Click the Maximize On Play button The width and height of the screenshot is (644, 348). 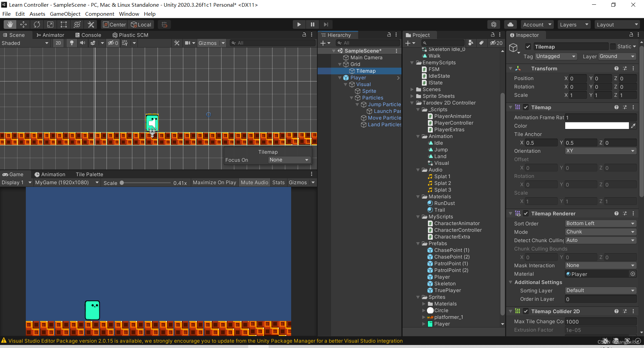(214, 183)
